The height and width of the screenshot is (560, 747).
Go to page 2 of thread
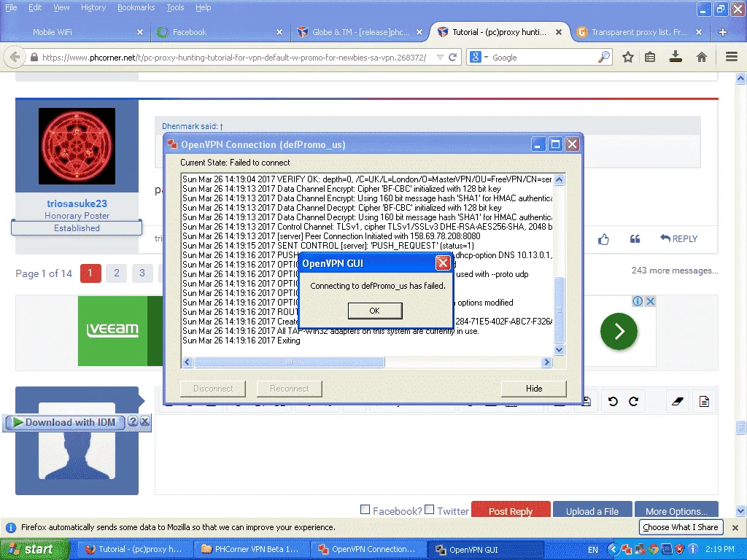coord(116,273)
